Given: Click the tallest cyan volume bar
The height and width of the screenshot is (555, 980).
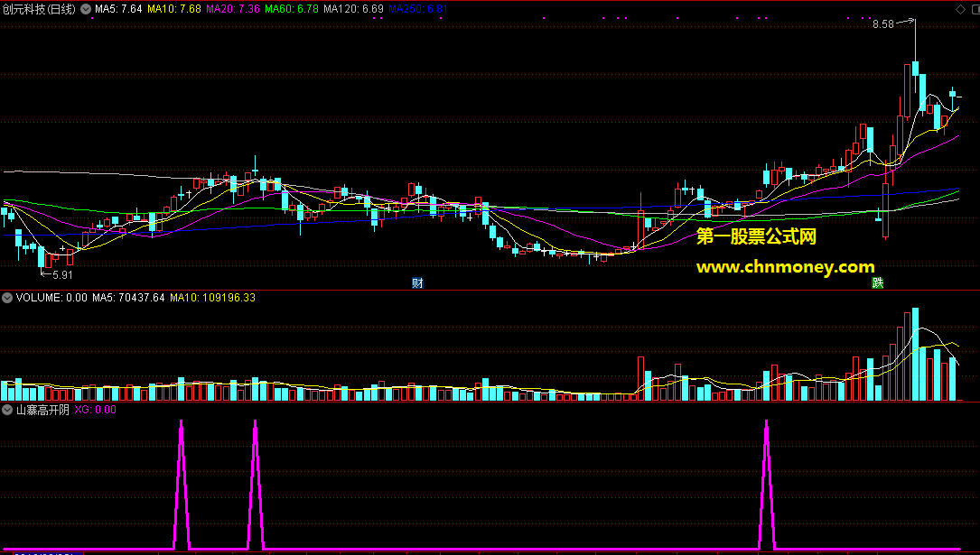Looking at the screenshot, I should click(915, 354).
